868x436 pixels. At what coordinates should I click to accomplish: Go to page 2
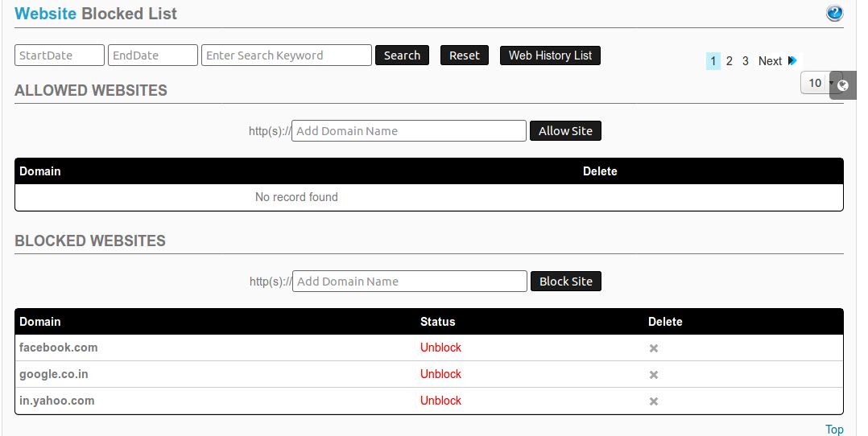click(729, 61)
